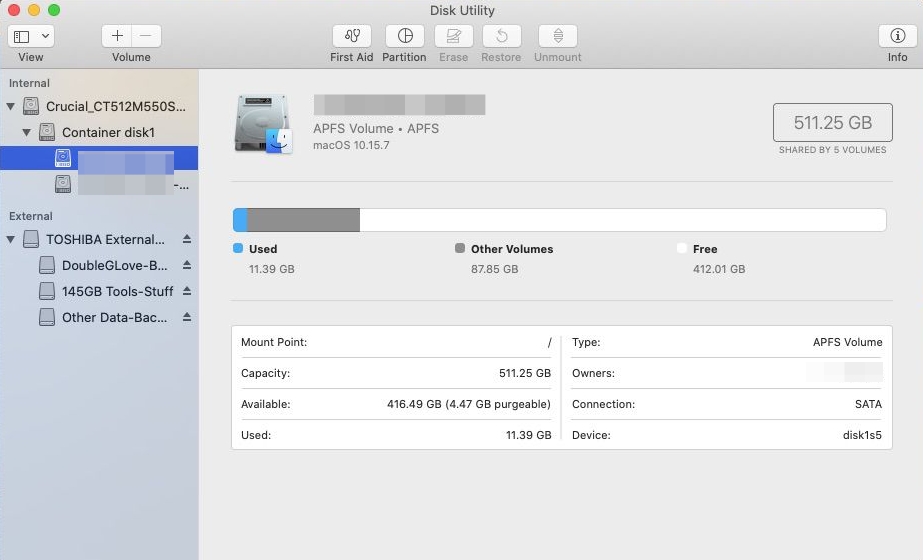Screen dimensions: 923x560
Task: Click the '87.85 GB' other volumes value
Action: tap(494, 269)
